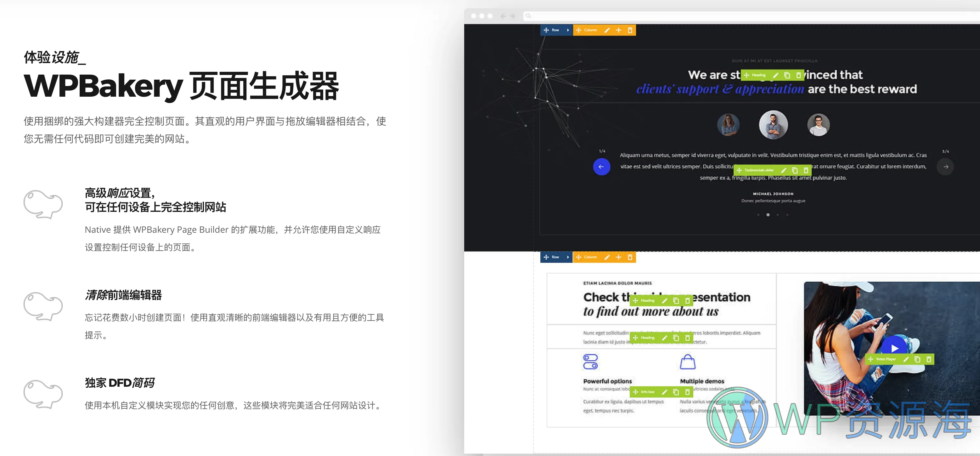Click the 'Multiple demos' title text
980x456 pixels.
click(x=702, y=381)
